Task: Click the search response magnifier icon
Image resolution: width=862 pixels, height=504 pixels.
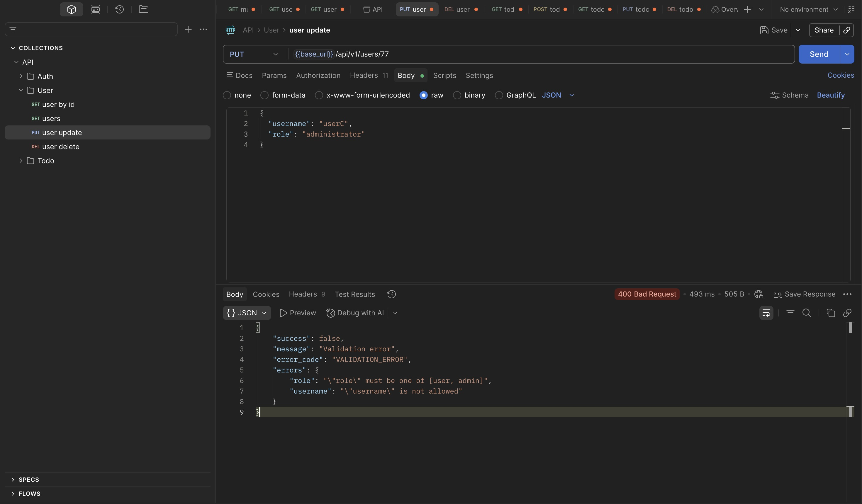Action: click(807, 313)
